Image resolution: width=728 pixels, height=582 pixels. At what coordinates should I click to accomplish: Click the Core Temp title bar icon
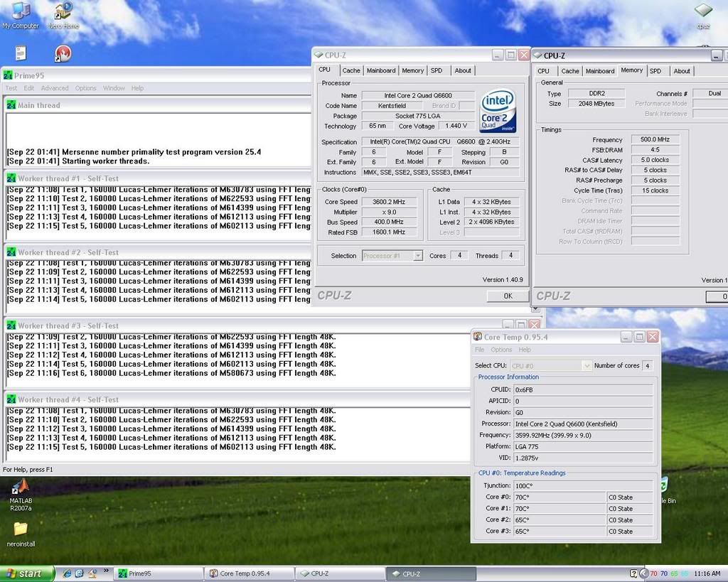[477, 337]
